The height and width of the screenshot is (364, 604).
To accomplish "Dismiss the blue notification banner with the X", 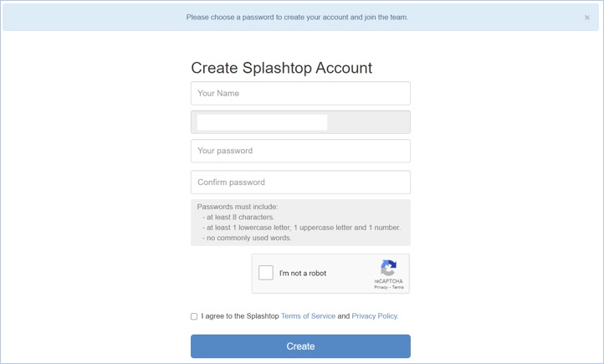I will 586,18.
